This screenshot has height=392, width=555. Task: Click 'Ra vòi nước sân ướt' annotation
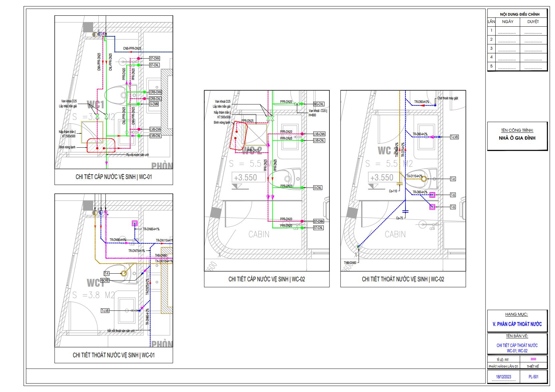(x=137, y=155)
